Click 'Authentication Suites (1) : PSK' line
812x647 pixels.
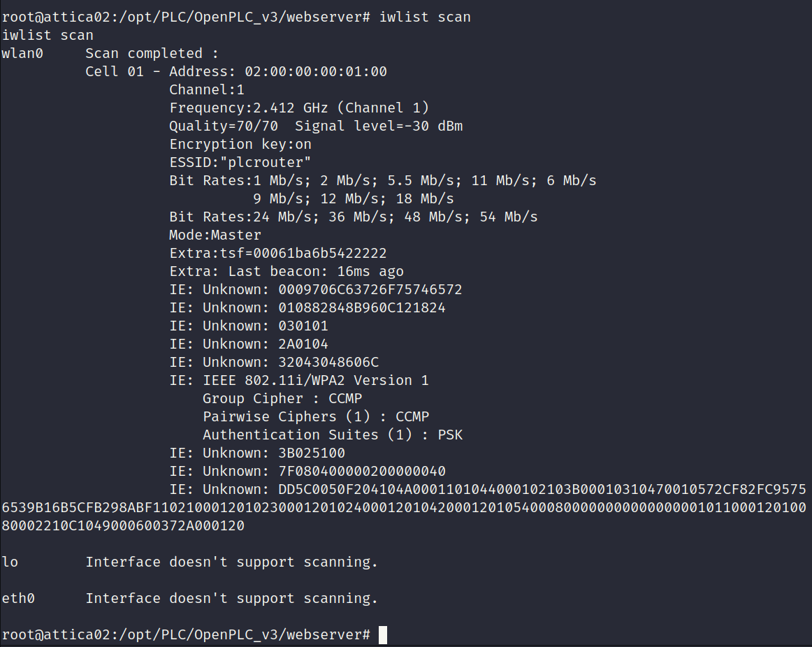pos(333,435)
